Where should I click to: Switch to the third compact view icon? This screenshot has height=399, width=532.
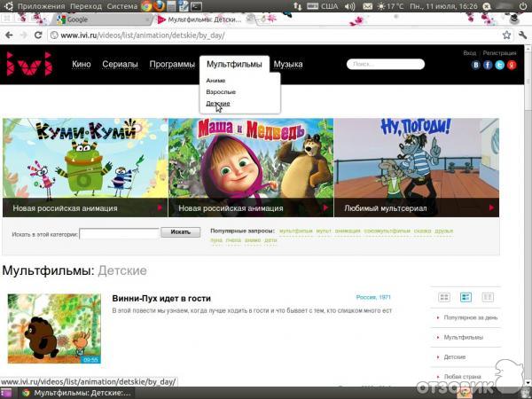(x=486, y=297)
